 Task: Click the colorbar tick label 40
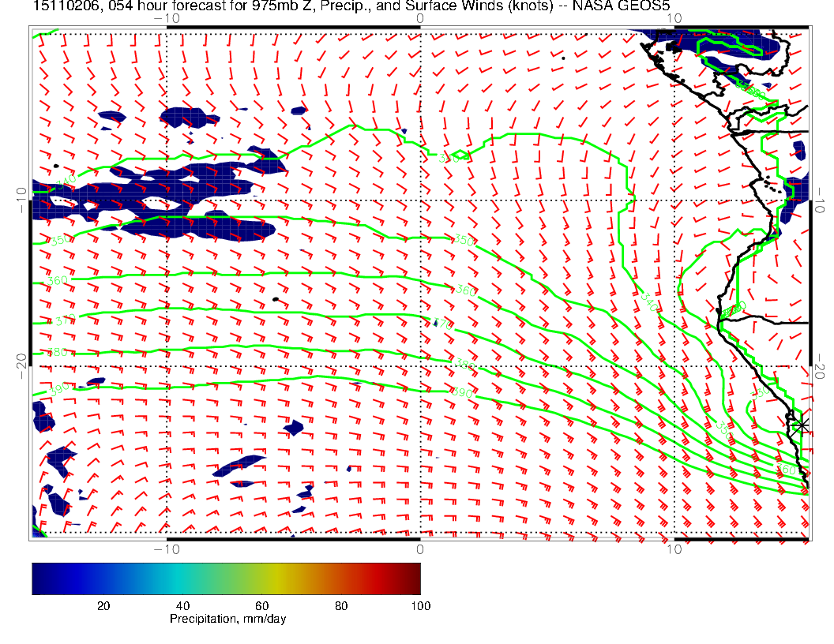tap(182, 605)
